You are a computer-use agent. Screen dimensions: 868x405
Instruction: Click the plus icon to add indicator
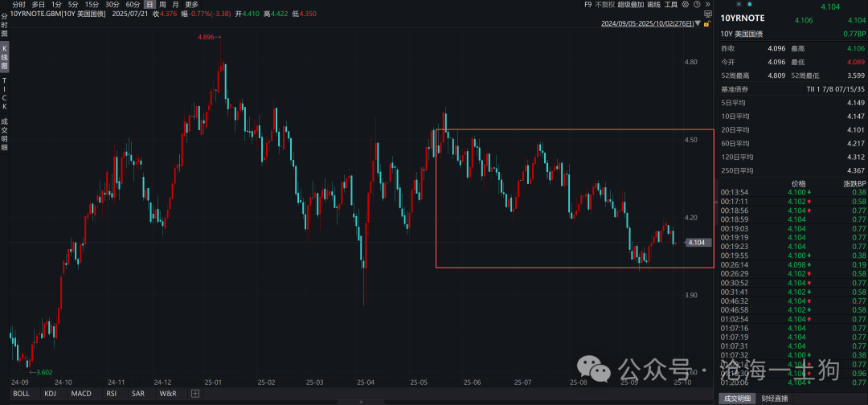tap(194, 394)
